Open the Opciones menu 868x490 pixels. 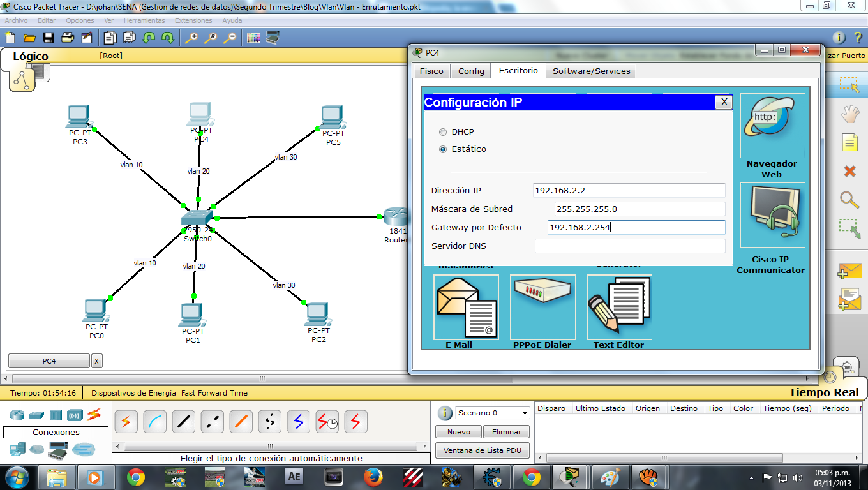pyautogui.click(x=80, y=20)
